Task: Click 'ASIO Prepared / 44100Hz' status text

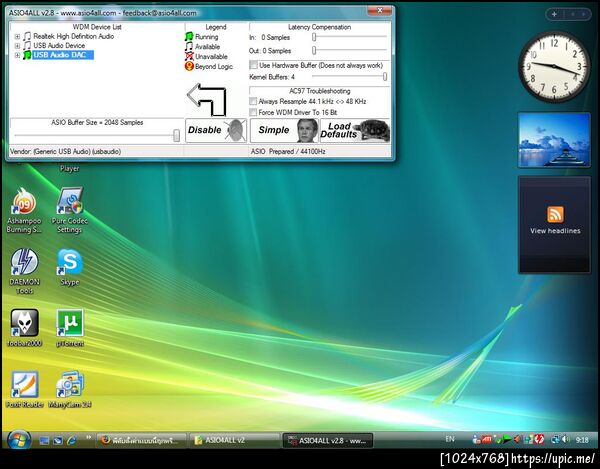Action: [x=288, y=151]
